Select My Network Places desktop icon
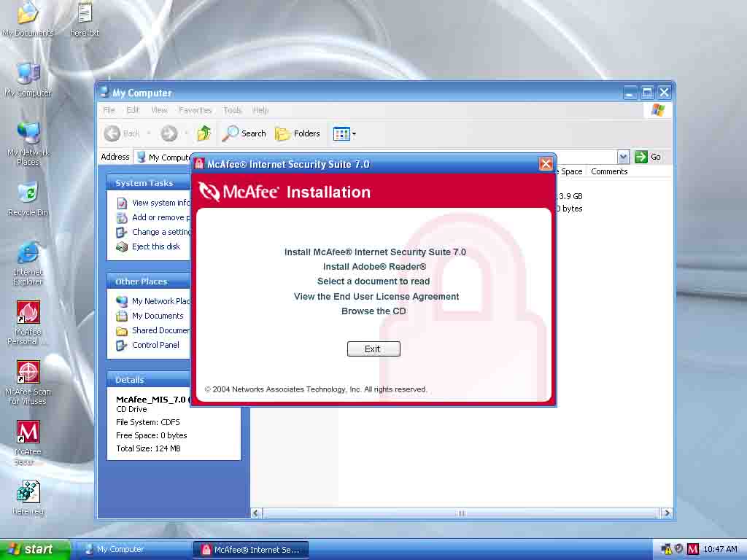Image resolution: width=747 pixels, height=560 pixels. [28, 144]
